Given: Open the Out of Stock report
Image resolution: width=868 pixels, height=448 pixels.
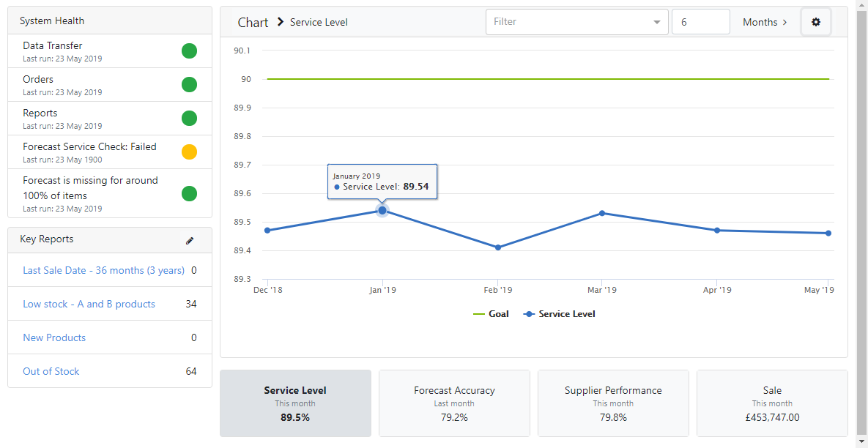Looking at the screenshot, I should pyautogui.click(x=51, y=371).
